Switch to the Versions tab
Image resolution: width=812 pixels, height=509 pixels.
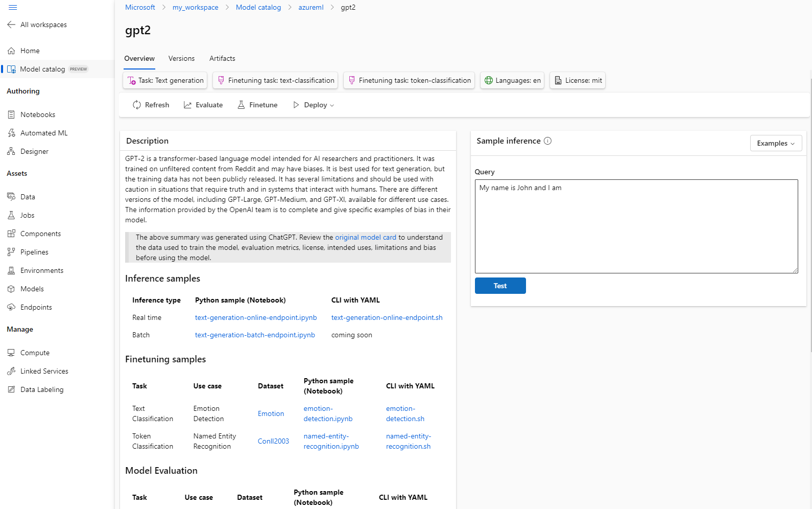point(181,59)
